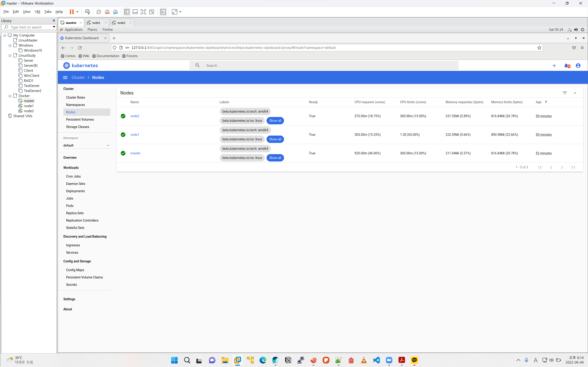Open the master node link
The height and width of the screenshot is (367, 588).
pos(135,153)
